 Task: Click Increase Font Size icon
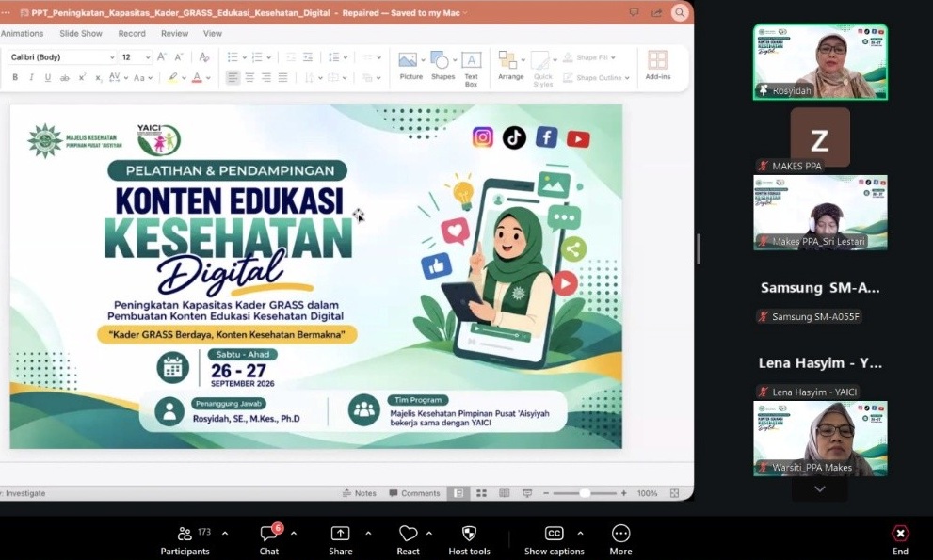(x=161, y=57)
